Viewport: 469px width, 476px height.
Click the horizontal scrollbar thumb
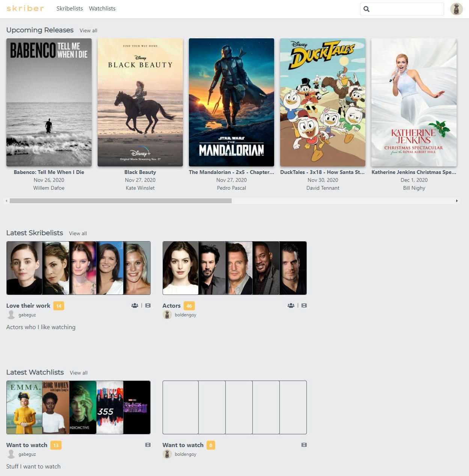(121, 201)
